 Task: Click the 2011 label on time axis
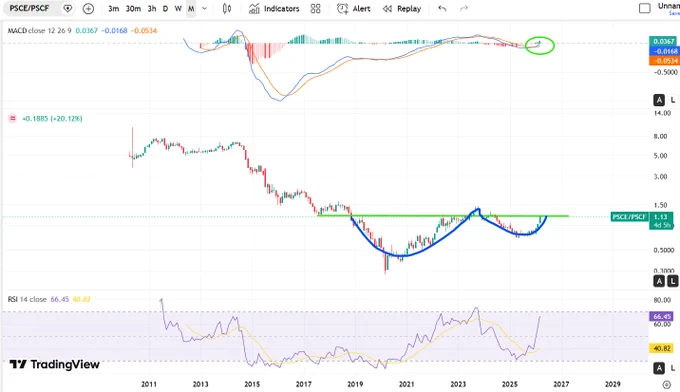149,384
